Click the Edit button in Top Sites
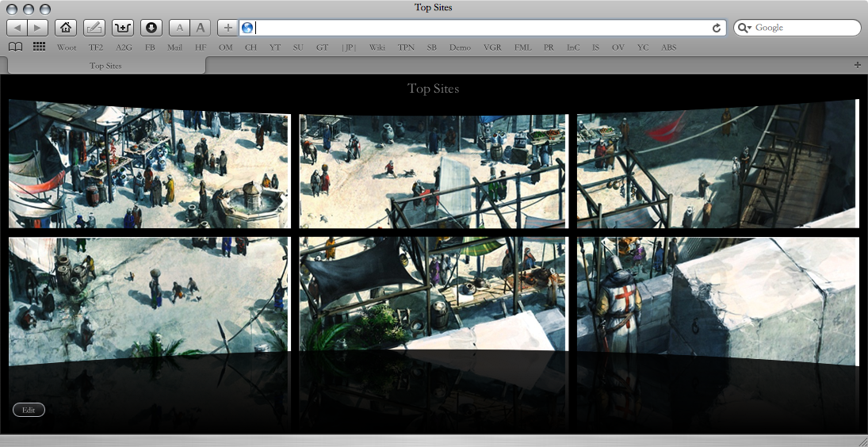 click(29, 410)
